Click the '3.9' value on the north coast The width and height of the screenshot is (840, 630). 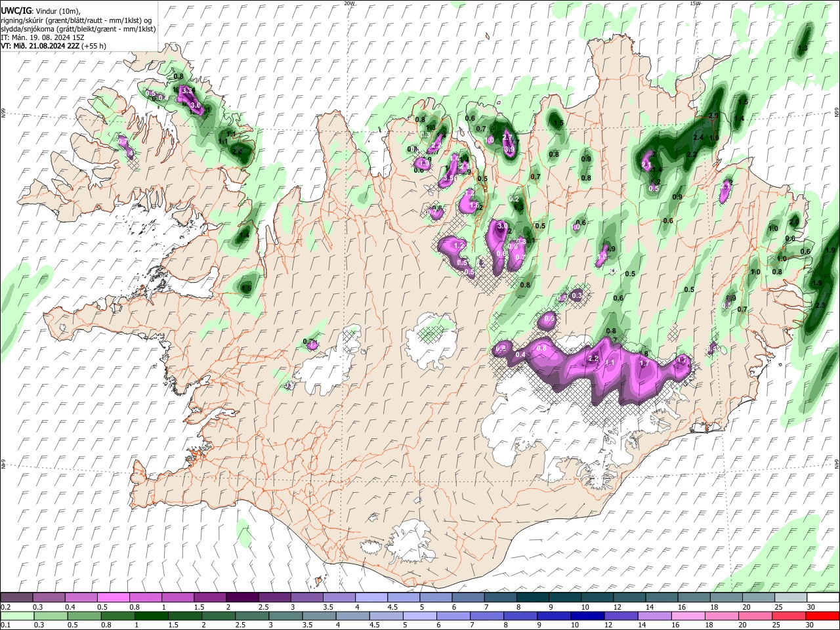tap(509, 150)
